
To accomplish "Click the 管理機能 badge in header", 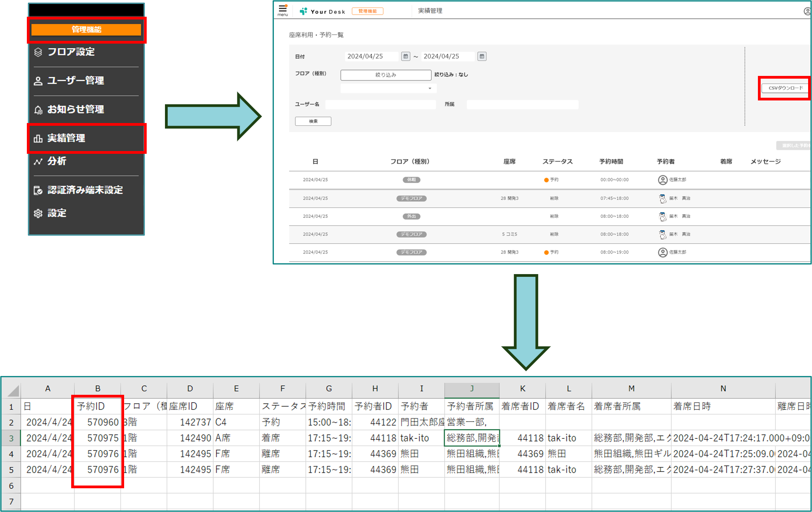I will (368, 11).
